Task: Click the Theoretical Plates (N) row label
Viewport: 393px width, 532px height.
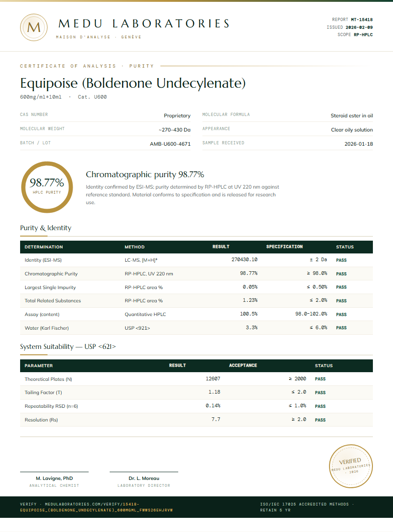Action: 48,379
